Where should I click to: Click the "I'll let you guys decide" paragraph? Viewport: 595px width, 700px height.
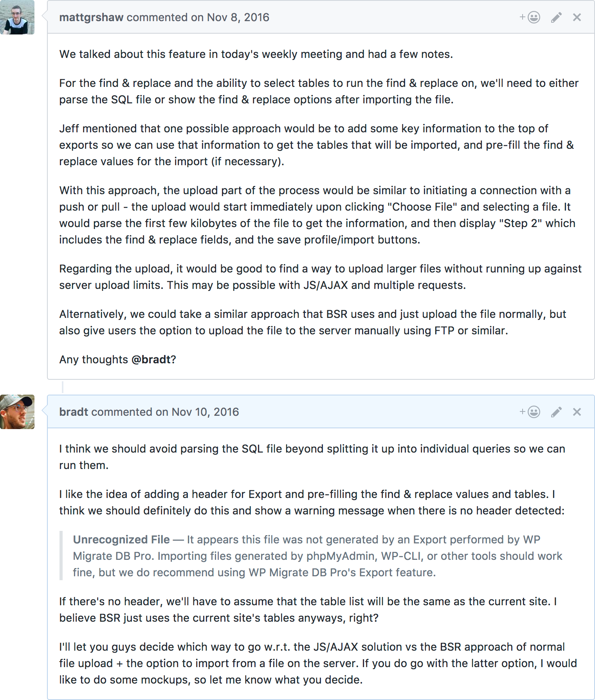click(318, 663)
